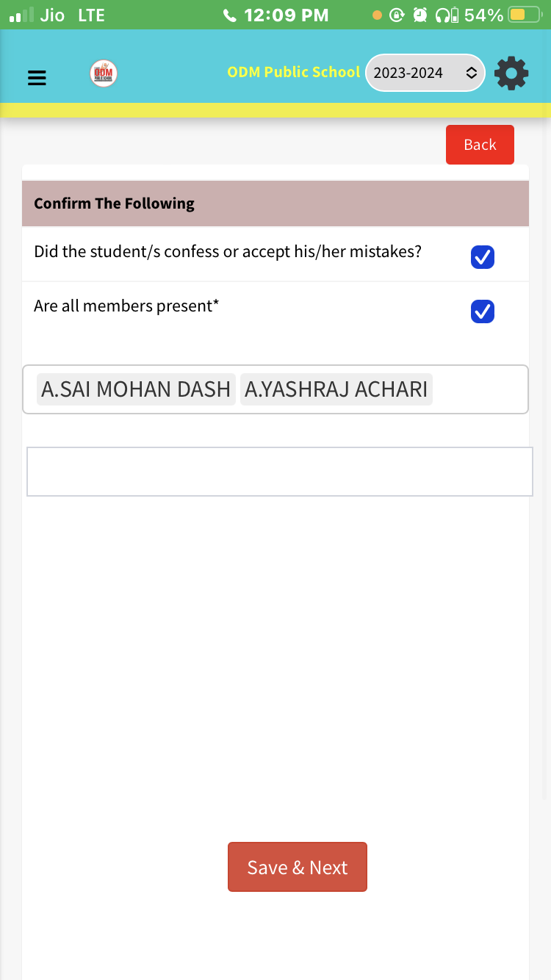This screenshot has width=551, height=980.
Task: Uncheck the all members present checkbox
Action: [x=482, y=311]
